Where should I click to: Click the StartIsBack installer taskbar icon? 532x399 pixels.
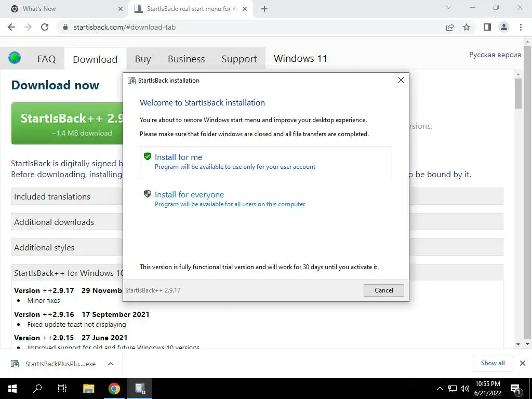140,389
